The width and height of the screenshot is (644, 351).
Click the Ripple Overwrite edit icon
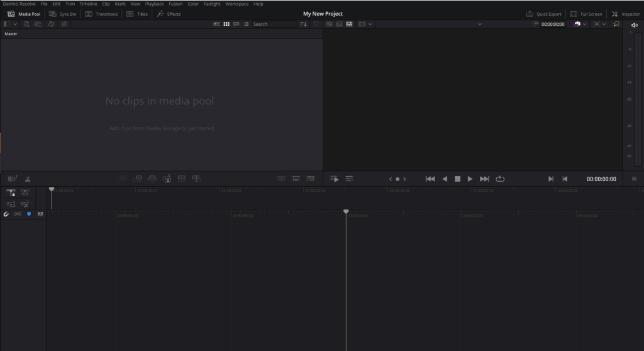point(152,179)
